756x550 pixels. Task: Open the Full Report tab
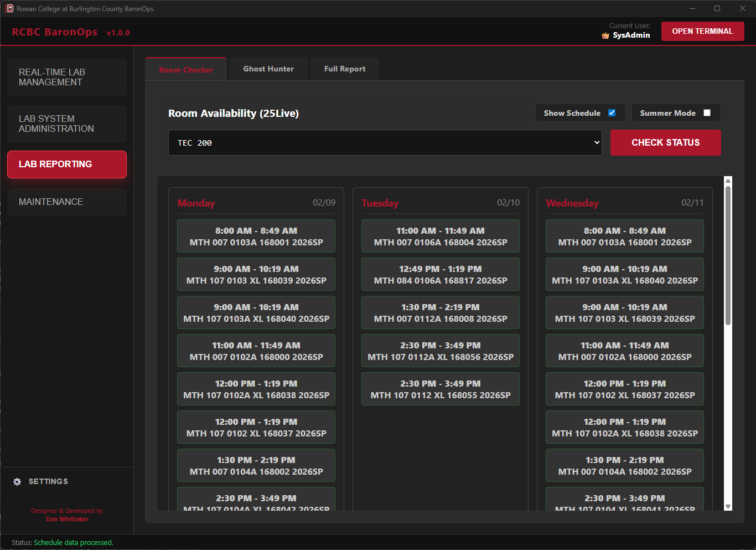coord(344,68)
